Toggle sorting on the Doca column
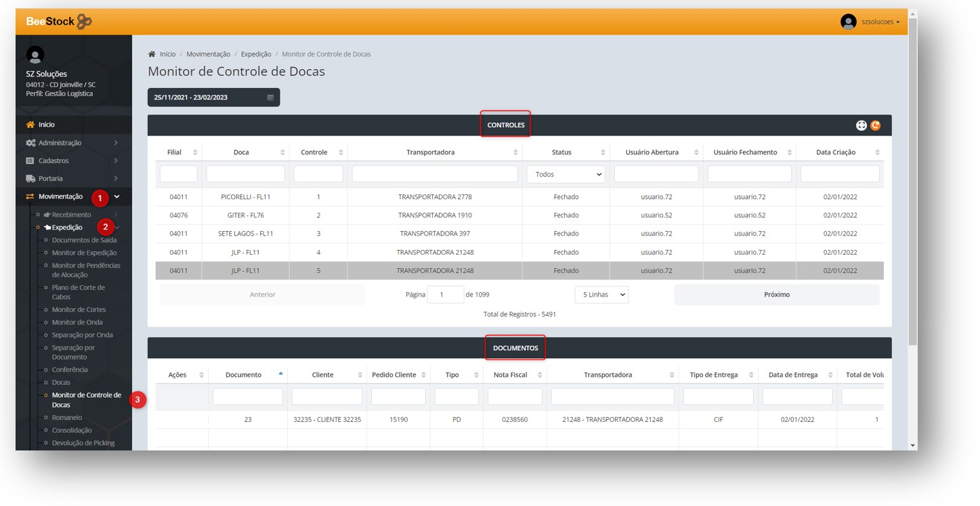Screen dimensions: 980x506 click(x=245, y=152)
